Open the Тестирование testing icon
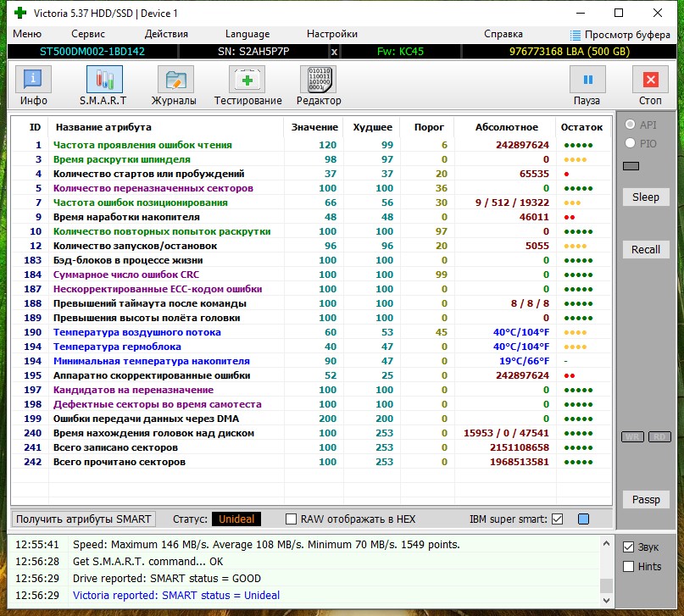Screen dimensions: 684x616 point(247,80)
